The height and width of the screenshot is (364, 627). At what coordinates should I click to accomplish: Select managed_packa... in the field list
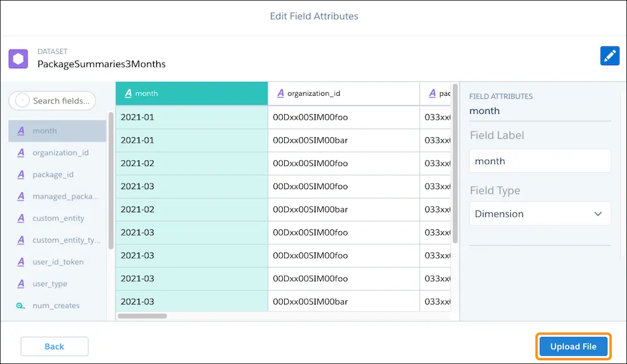click(x=57, y=196)
